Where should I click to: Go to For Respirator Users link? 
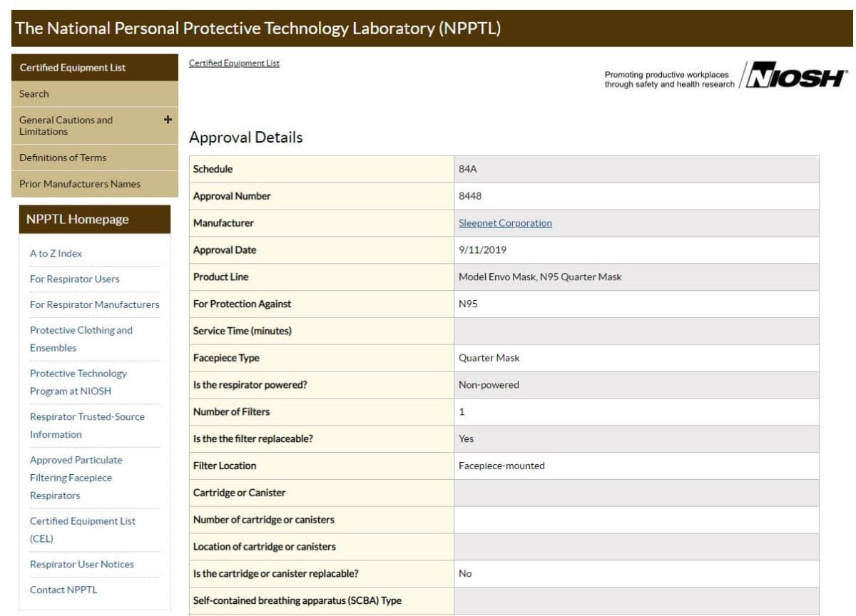pos(75,279)
